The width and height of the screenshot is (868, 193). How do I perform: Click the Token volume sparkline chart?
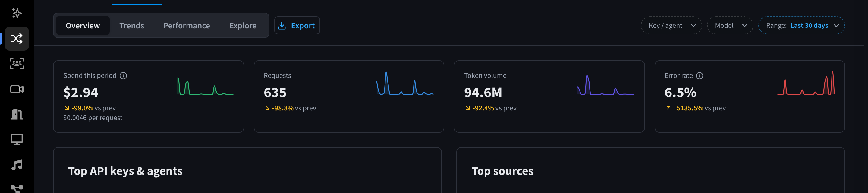(605, 84)
